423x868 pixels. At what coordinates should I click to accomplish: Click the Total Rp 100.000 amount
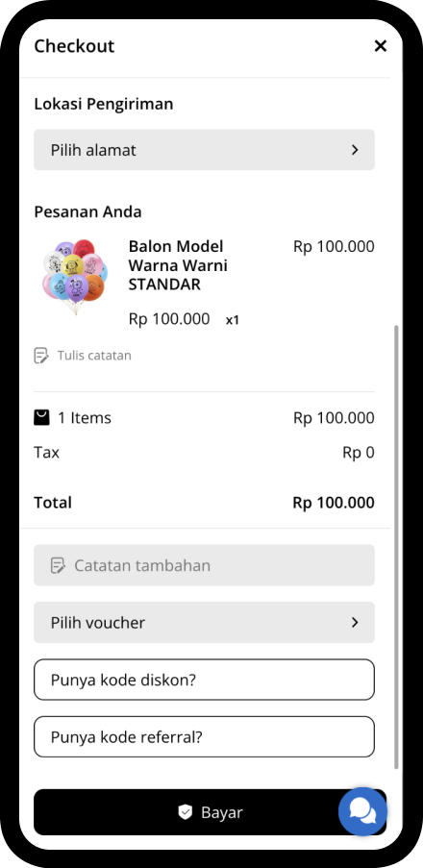pos(334,503)
